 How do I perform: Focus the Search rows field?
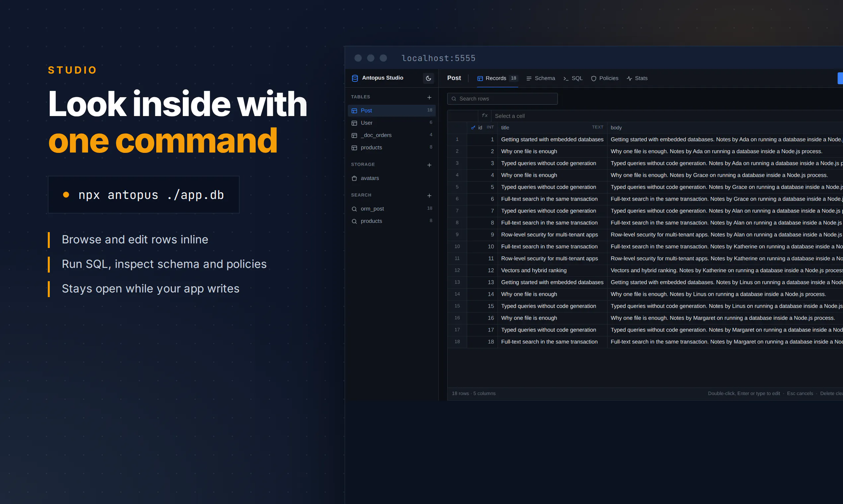pos(502,98)
